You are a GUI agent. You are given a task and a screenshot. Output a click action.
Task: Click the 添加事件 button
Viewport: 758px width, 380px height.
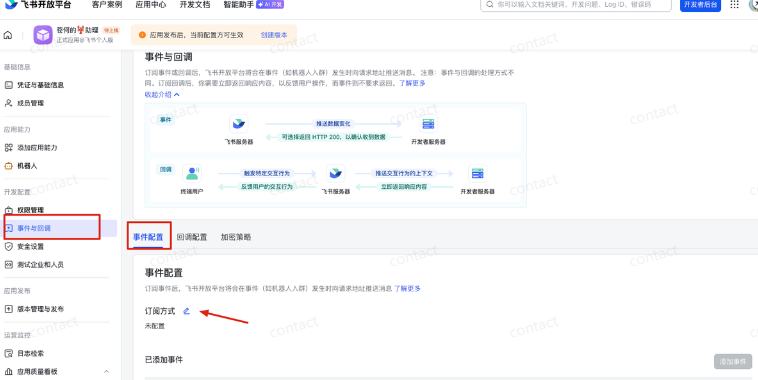coord(733,362)
